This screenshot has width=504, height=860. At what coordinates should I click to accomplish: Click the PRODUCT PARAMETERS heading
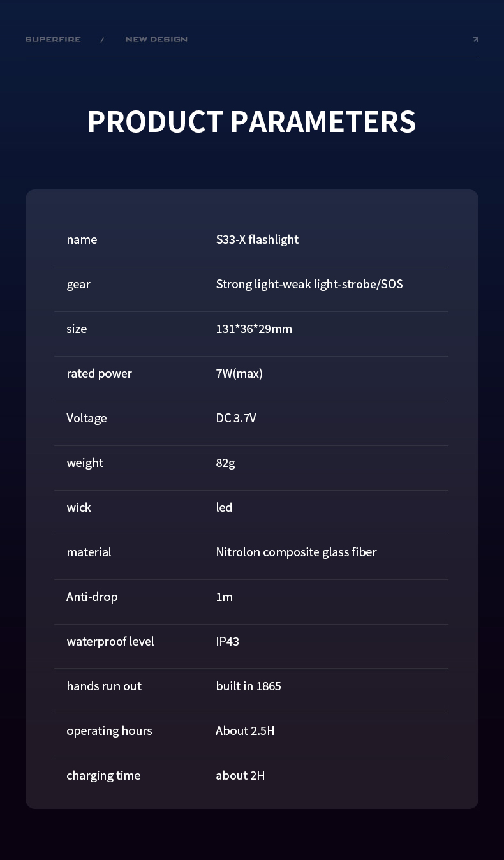[x=251, y=121]
